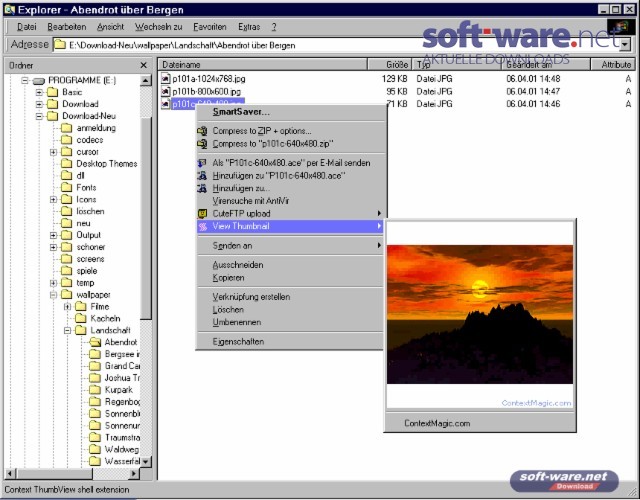Open the Bearbeiten menu
Screen dimensions: 640x500
click(x=67, y=27)
